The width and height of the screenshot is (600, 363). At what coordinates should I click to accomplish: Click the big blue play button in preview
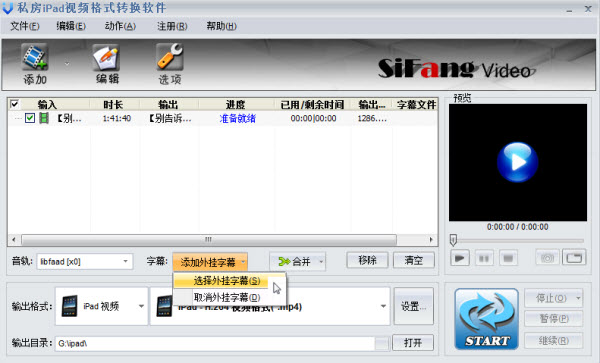click(518, 162)
